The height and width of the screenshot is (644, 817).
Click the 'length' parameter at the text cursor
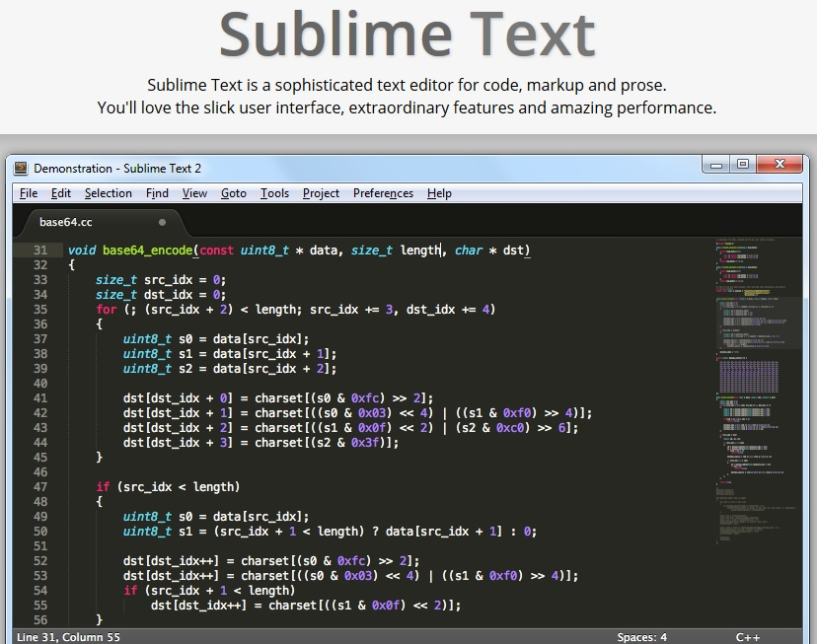420,250
